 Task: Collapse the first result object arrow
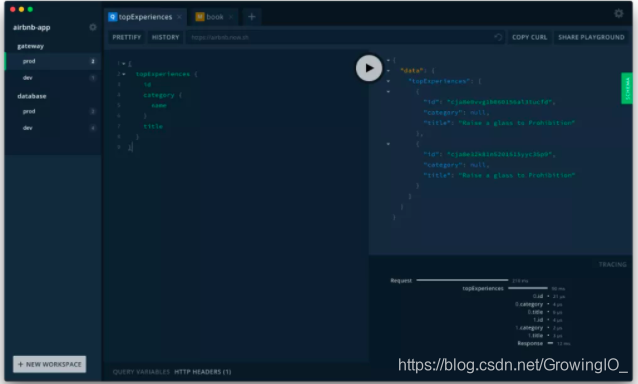[388, 92]
